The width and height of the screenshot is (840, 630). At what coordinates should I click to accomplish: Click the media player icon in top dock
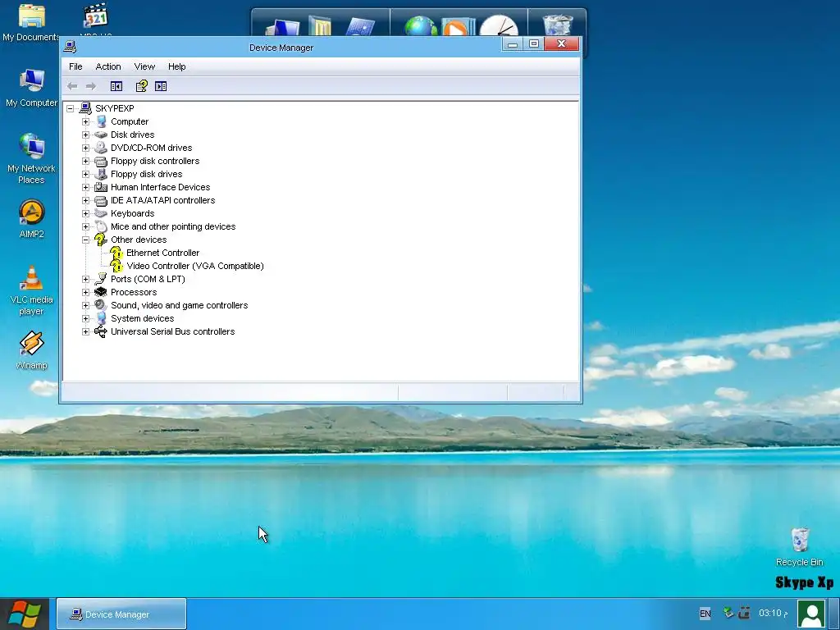click(458, 28)
